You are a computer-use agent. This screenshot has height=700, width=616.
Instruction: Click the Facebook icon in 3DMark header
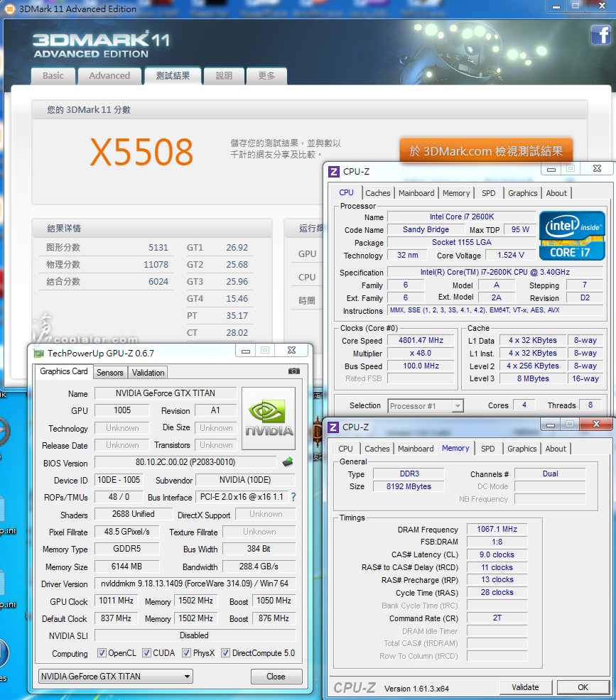click(x=600, y=35)
